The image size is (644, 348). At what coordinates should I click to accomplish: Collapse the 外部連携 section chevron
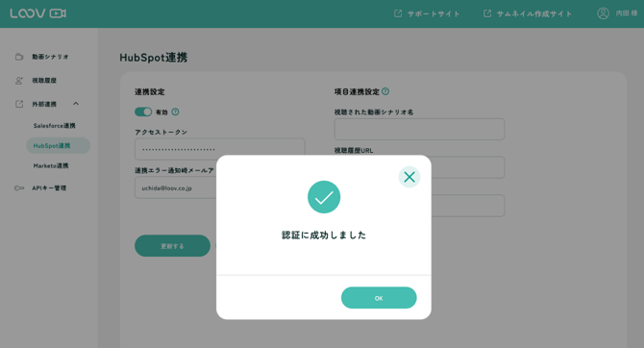pos(76,104)
